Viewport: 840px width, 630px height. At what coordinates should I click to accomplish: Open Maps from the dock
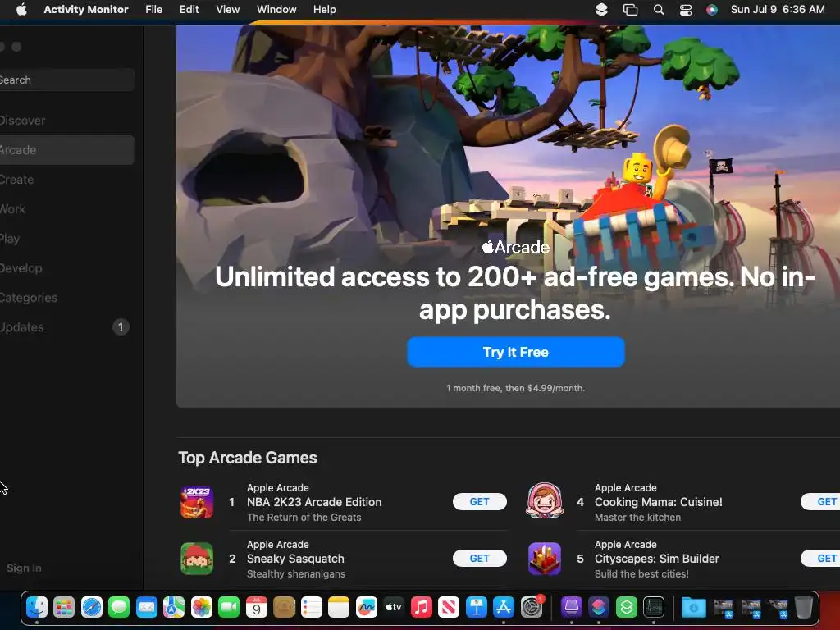pos(174,607)
